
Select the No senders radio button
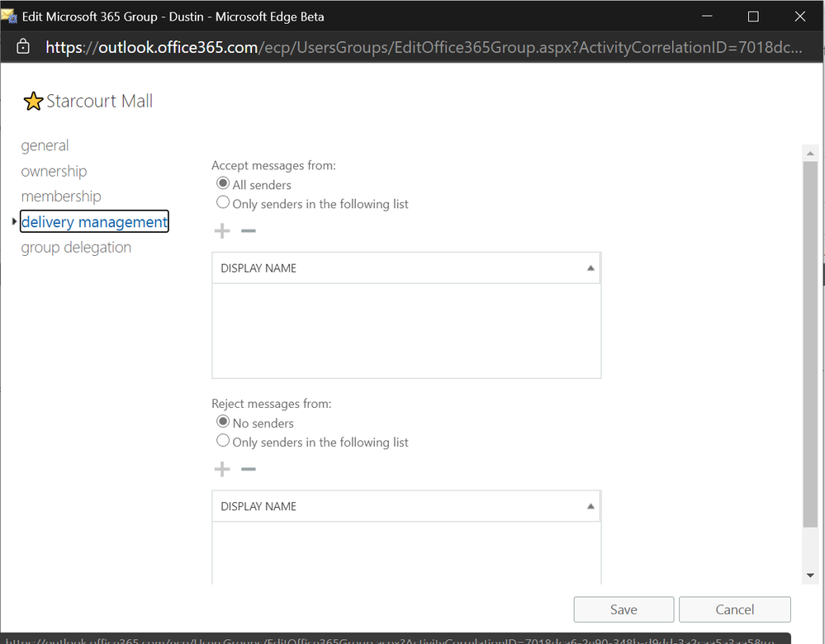(x=223, y=421)
